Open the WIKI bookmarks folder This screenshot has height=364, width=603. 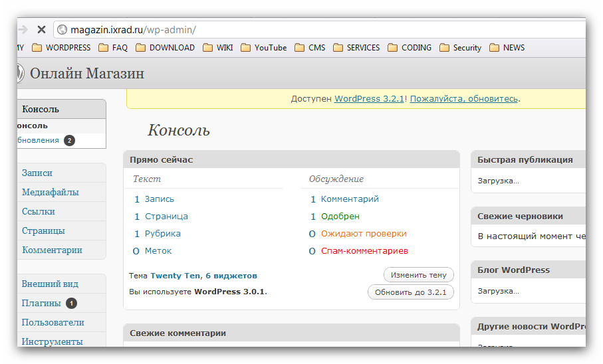[217, 48]
